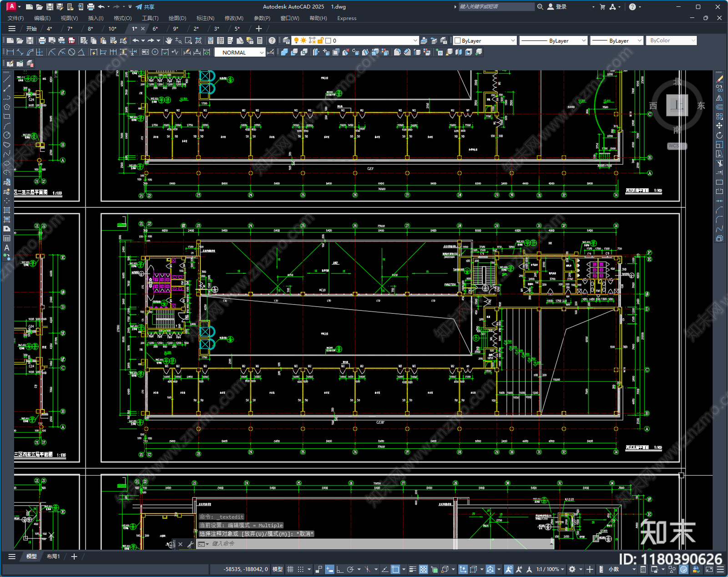728x577 pixels.
Task: Open the Help question mark in toolbar
Action: [x=272, y=40]
